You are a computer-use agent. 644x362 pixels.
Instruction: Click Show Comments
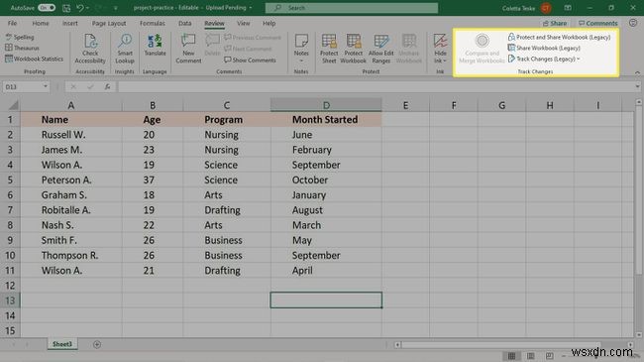pyautogui.click(x=250, y=60)
